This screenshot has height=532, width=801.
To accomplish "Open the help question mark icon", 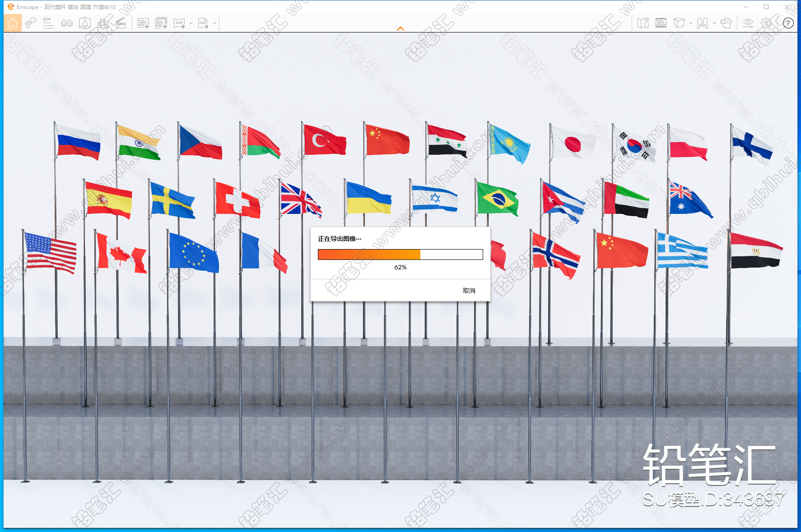I will 788,23.
